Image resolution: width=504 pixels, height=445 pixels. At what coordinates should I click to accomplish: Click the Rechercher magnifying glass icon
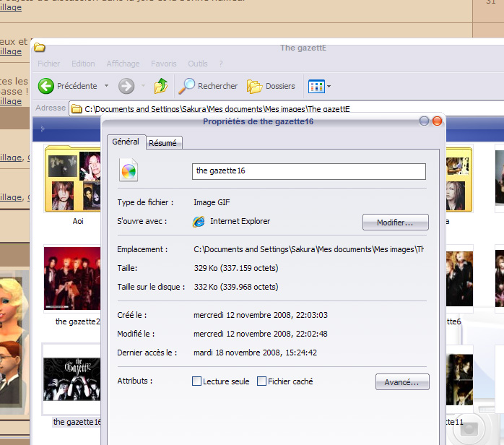click(186, 86)
